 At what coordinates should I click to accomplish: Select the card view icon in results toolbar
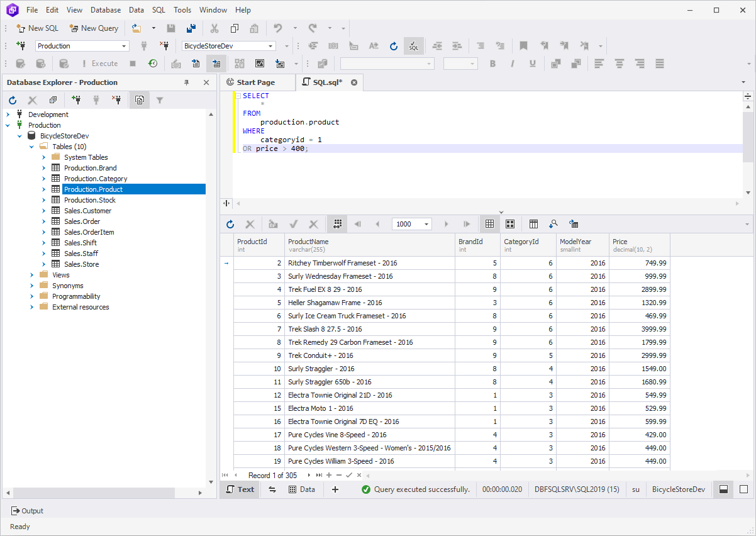click(x=511, y=224)
